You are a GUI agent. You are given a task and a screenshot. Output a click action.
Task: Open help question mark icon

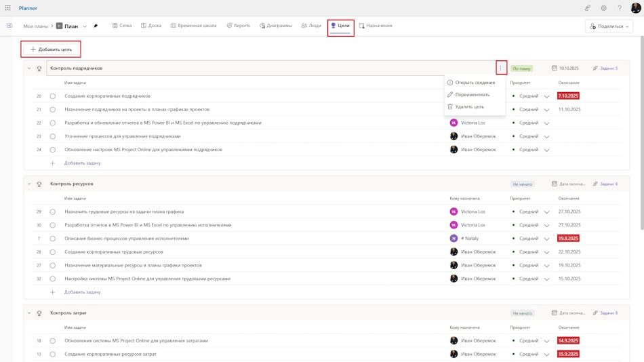(x=620, y=8)
